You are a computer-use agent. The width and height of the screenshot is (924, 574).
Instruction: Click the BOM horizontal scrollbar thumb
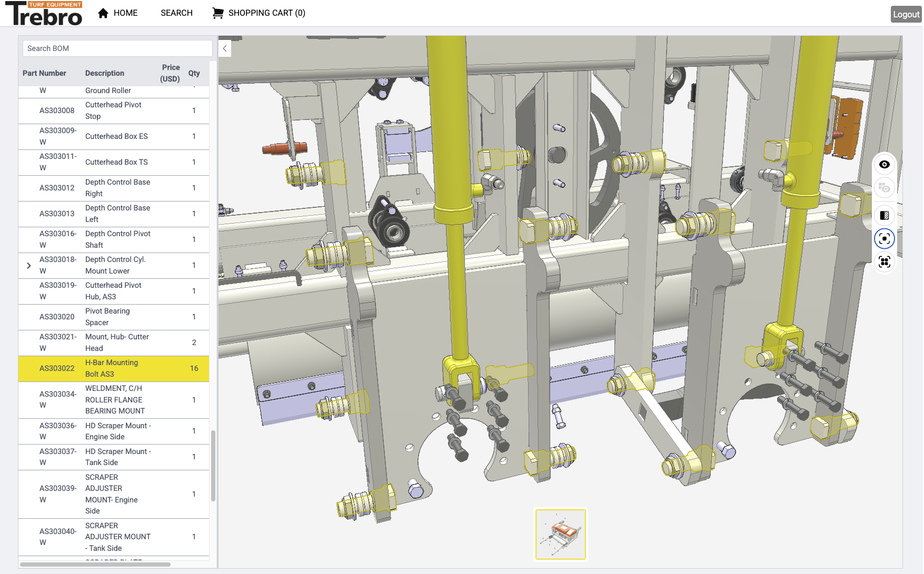(95, 565)
